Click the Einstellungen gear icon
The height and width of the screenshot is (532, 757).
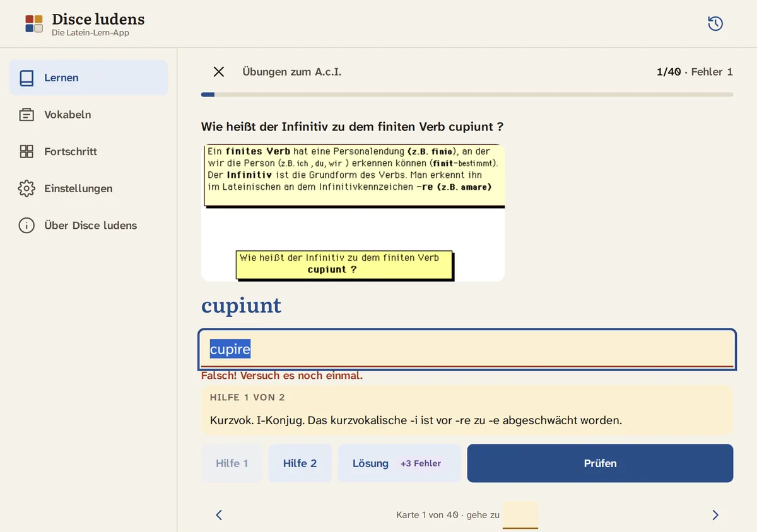pos(26,188)
